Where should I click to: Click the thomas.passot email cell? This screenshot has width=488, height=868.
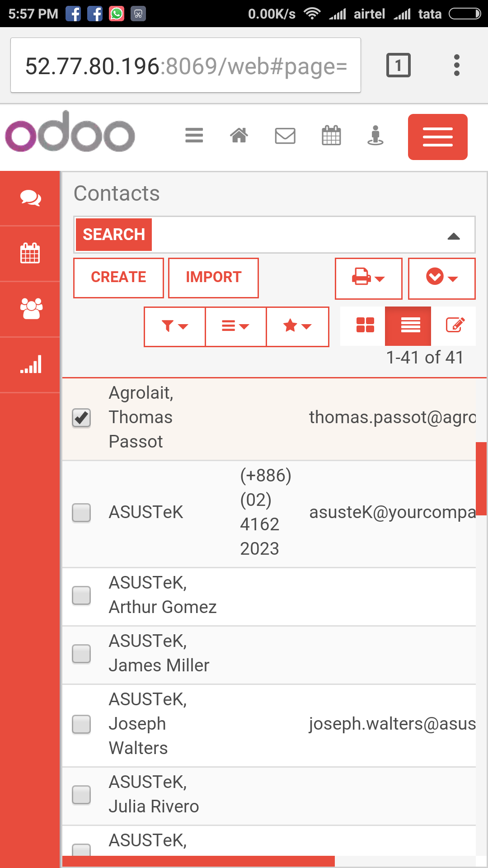392,417
